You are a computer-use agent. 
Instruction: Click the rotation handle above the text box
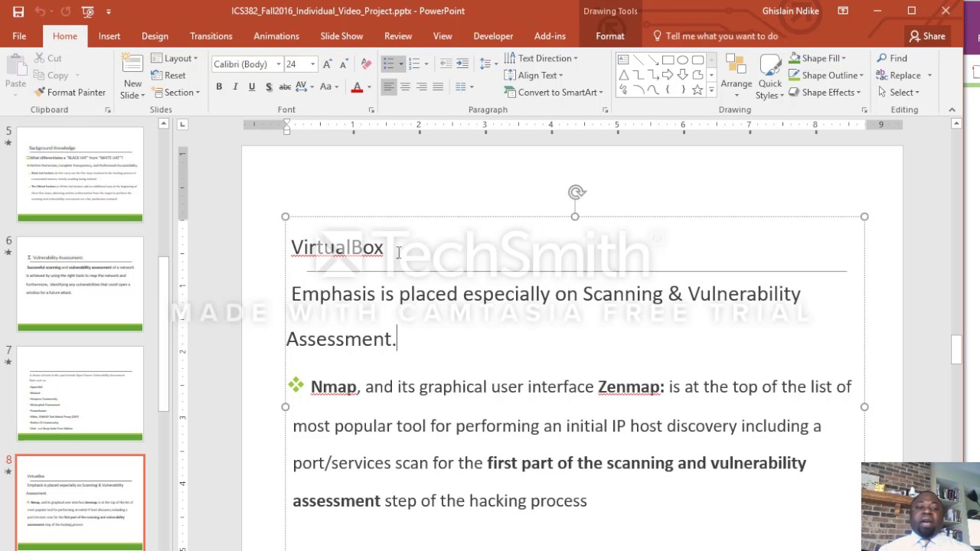click(x=577, y=193)
